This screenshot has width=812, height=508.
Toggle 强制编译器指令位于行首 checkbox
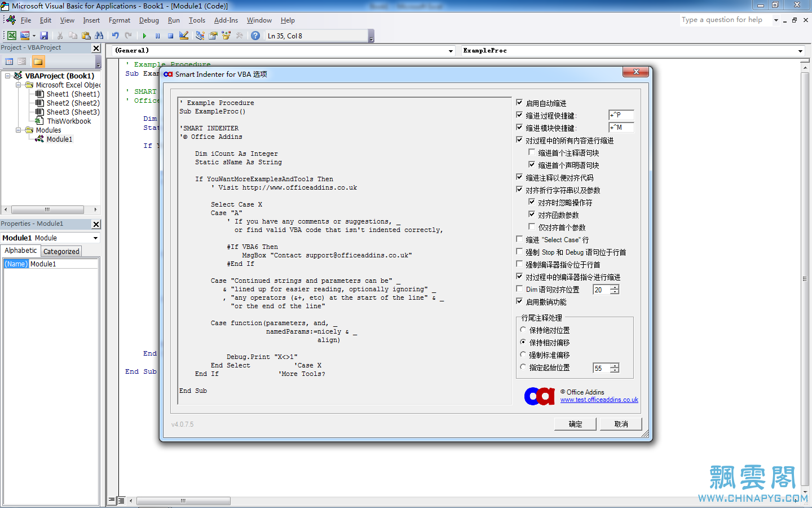[x=519, y=264]
